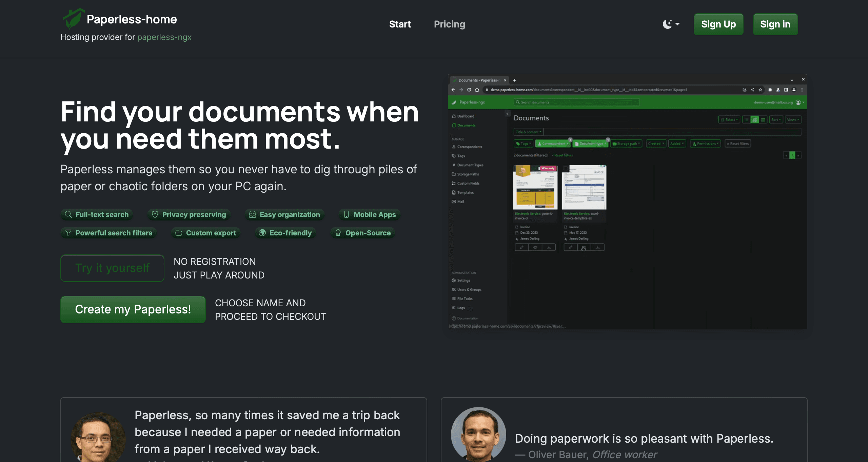
Task: Open the Permissions filter dropdown
Action: coord(706,143)
